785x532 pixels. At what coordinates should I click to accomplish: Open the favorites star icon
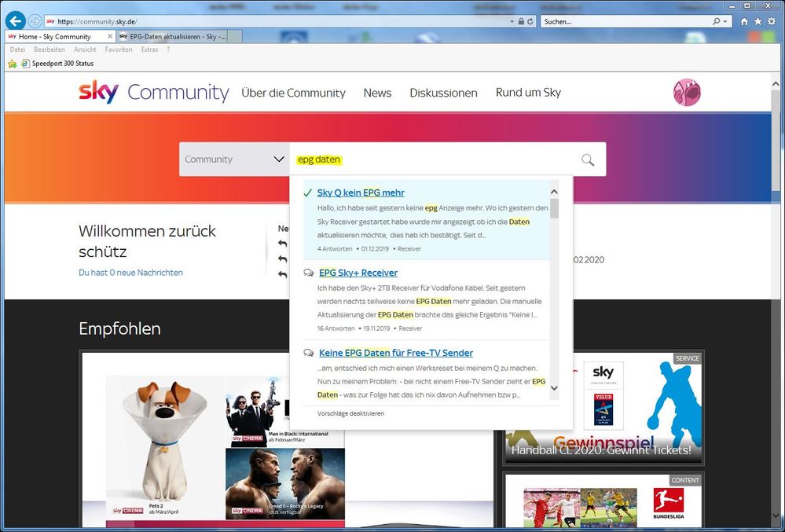[x=758, y=21]
